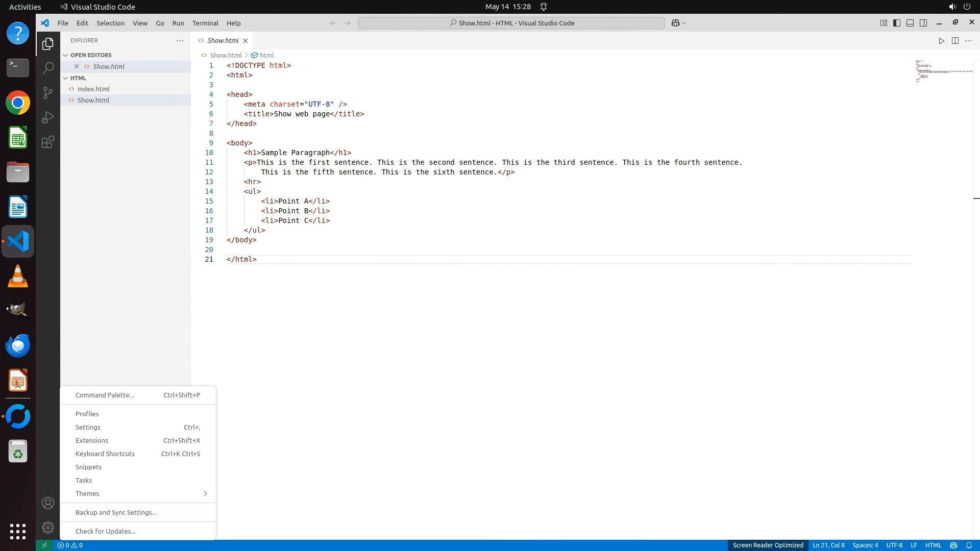Click Split Editor Right icon
The image size is (980, 551).
(955, 41)
